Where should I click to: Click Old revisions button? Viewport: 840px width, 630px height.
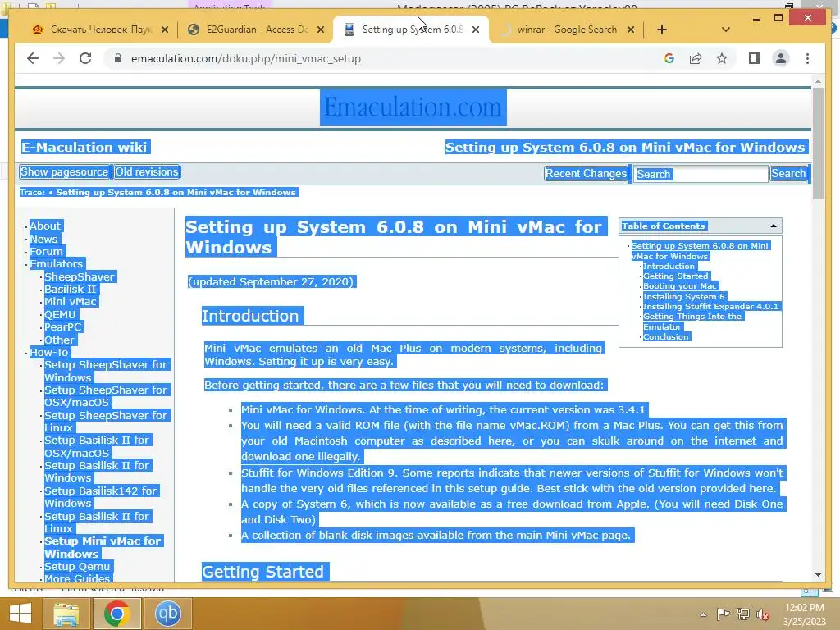point(147,172)
